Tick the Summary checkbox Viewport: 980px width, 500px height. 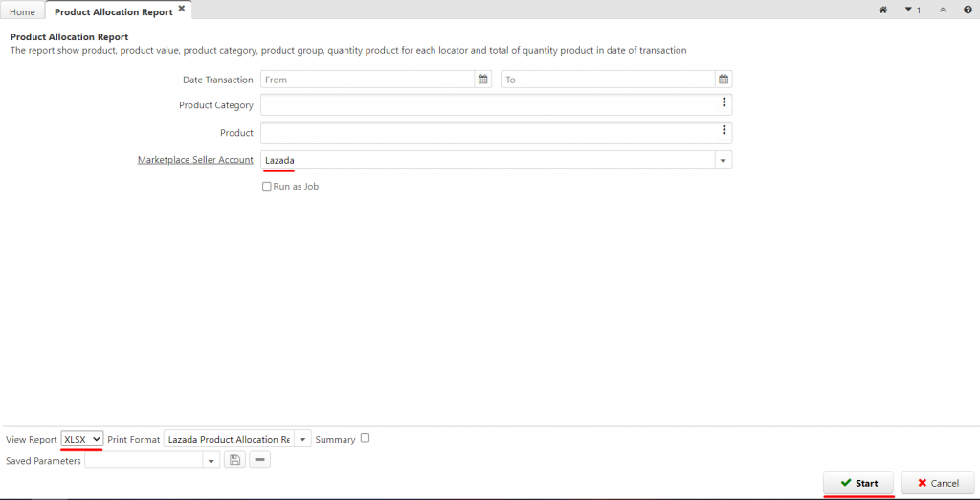pyautogui.click(x=365, y=438)
